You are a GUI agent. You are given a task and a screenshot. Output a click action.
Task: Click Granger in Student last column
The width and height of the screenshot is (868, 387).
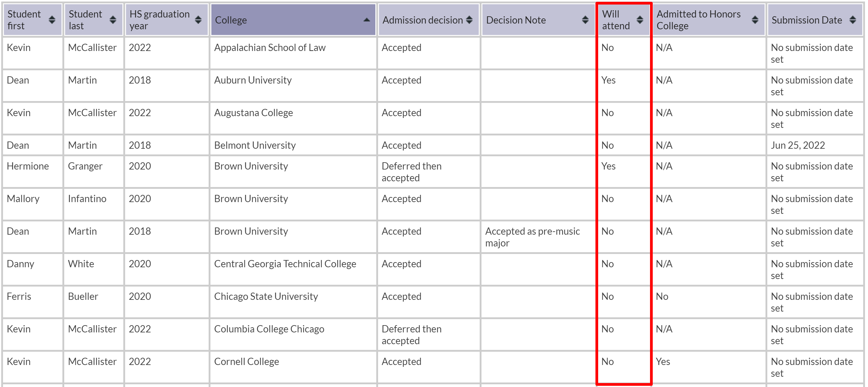[85, 166]
